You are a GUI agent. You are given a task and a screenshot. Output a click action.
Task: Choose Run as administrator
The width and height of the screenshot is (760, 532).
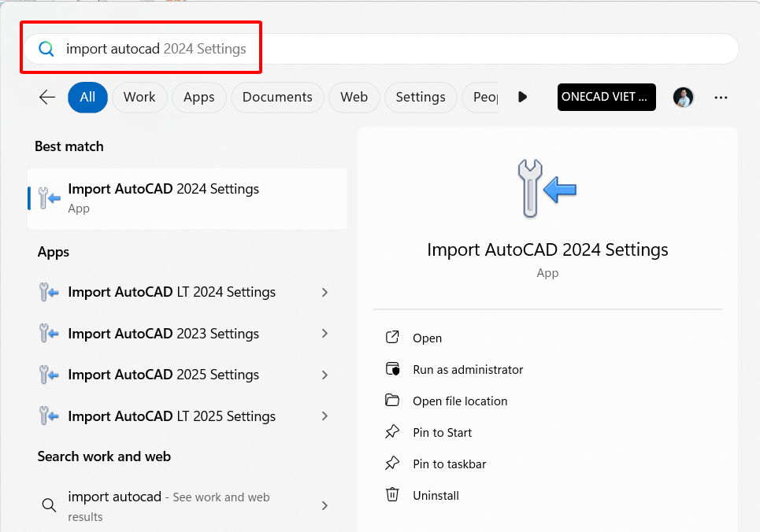(468, 370)
